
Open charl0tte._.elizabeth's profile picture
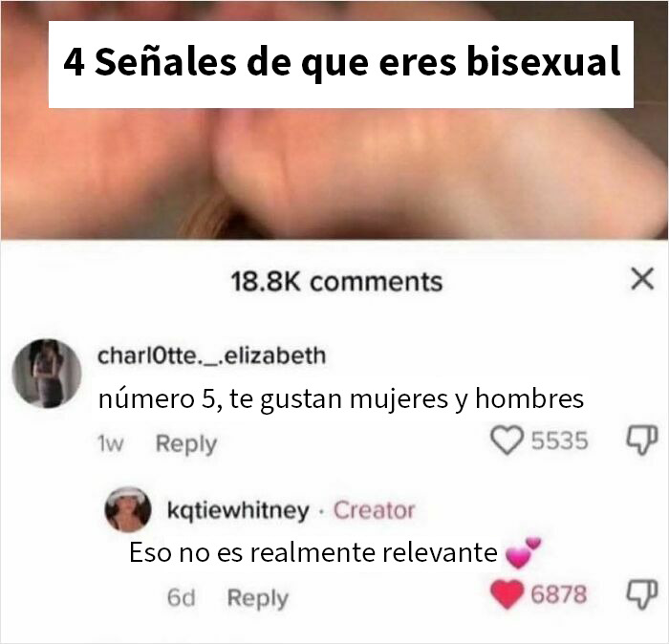pos(47,374)
